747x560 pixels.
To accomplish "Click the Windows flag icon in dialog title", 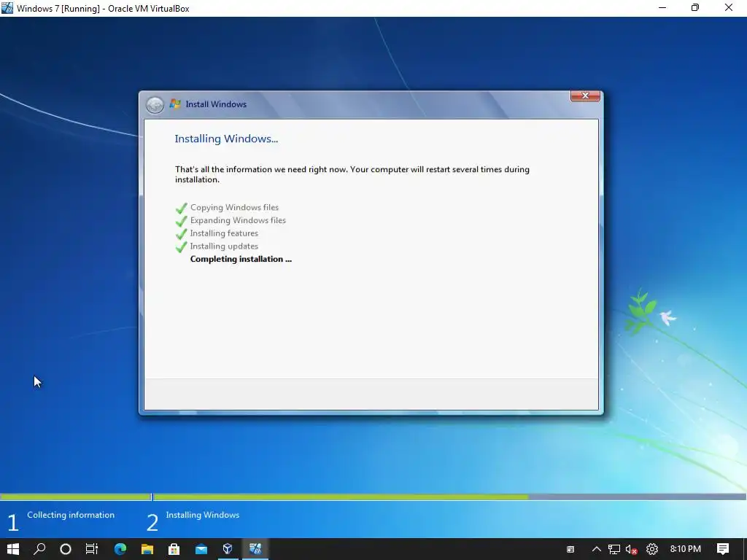I will click(x=175, y=104).
